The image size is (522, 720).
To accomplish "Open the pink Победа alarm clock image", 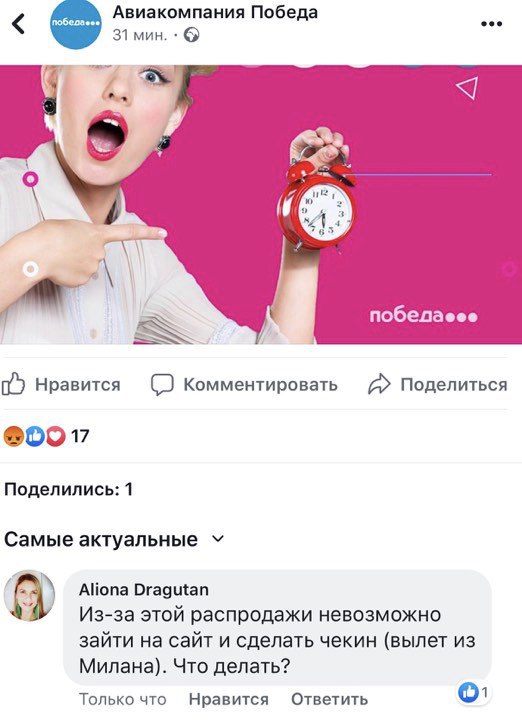I will click(261, 204).
